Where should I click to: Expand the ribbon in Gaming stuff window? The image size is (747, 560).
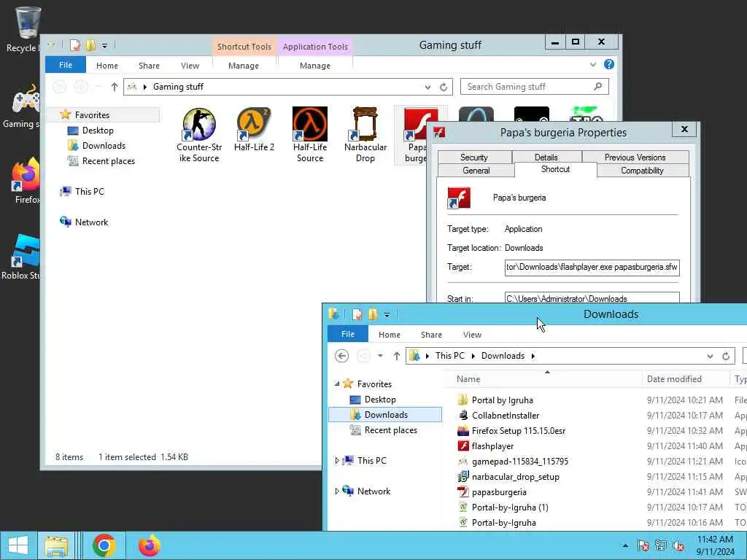593,64
